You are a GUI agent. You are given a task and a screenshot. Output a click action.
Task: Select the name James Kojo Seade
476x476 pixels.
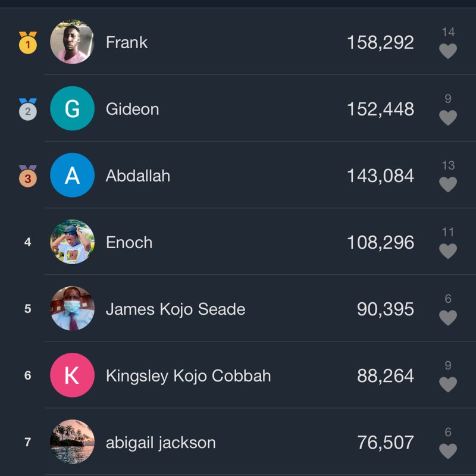point(176,309)
